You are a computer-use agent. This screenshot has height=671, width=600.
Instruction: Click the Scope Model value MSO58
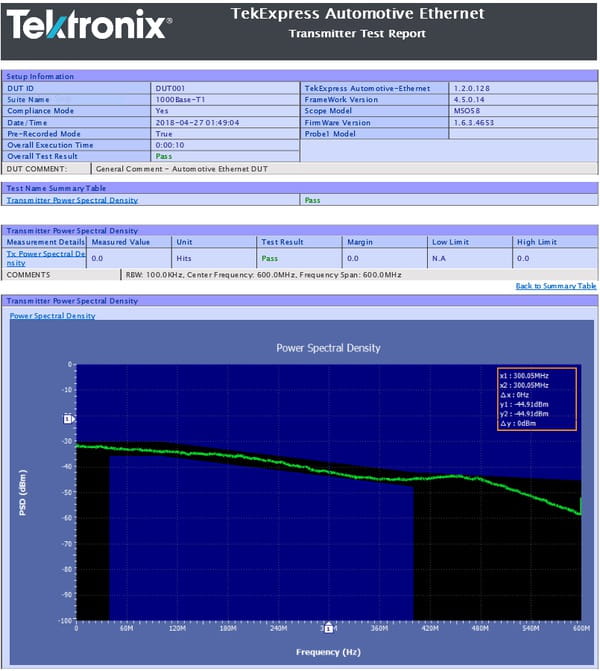467,111
